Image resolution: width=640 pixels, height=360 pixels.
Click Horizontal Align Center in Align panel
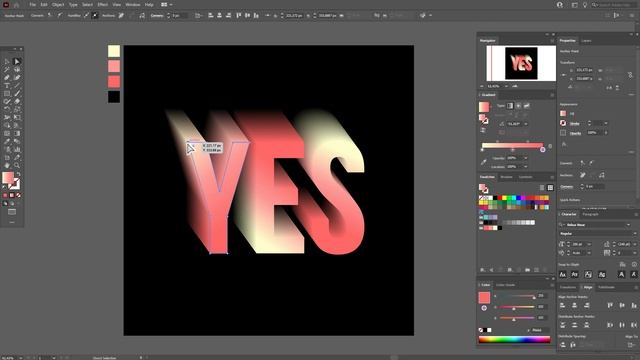point(574,305)
